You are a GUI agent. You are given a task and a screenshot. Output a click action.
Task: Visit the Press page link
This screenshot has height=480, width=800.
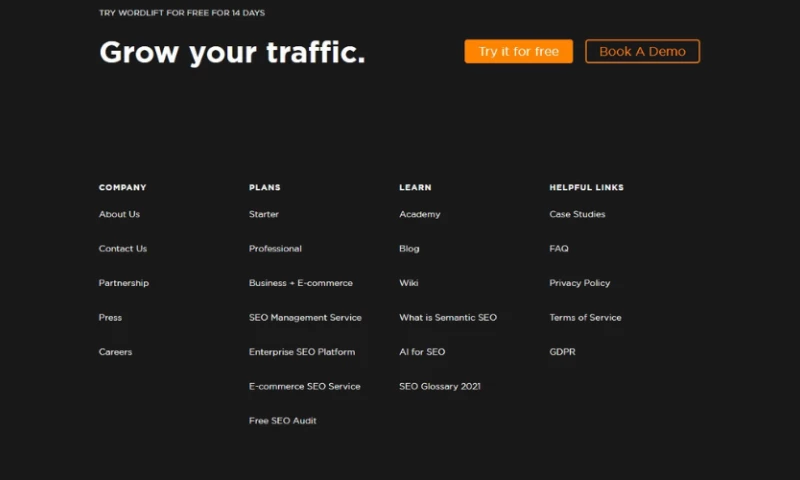click(x=110, y=318)
